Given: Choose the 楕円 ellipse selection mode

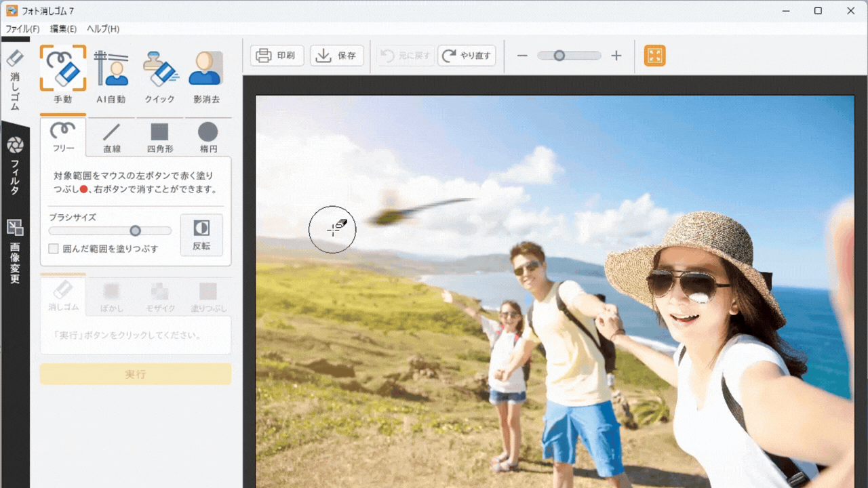Looking at the screenshot, I should click(208, 137).
